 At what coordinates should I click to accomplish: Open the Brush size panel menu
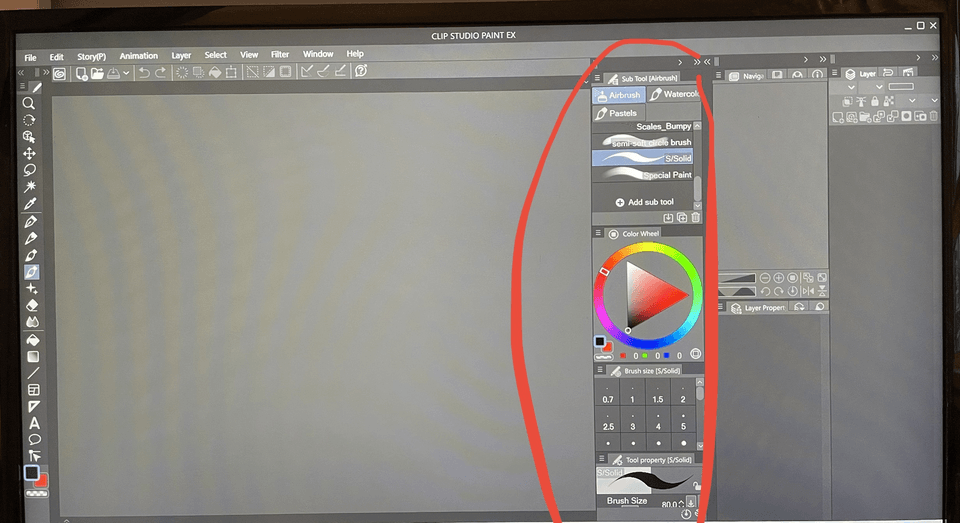(x=600, y=369)
